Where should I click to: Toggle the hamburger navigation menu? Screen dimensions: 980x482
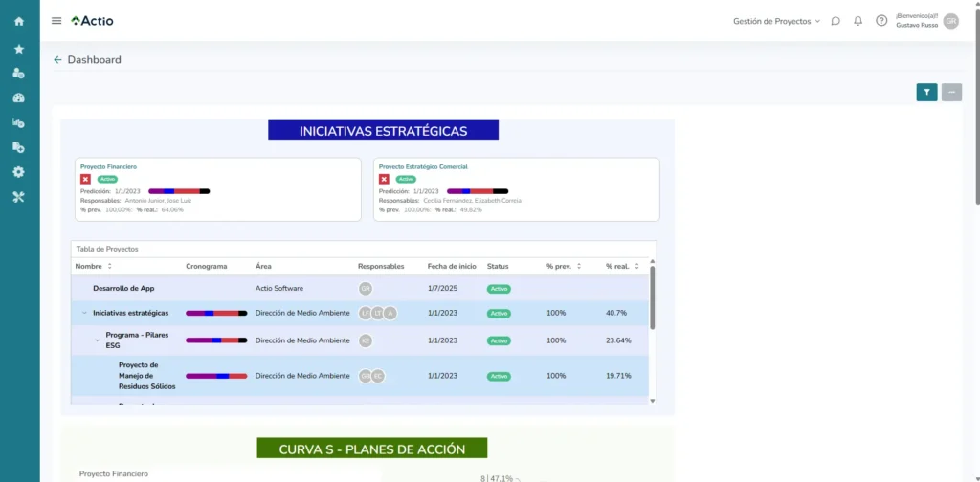56,21
